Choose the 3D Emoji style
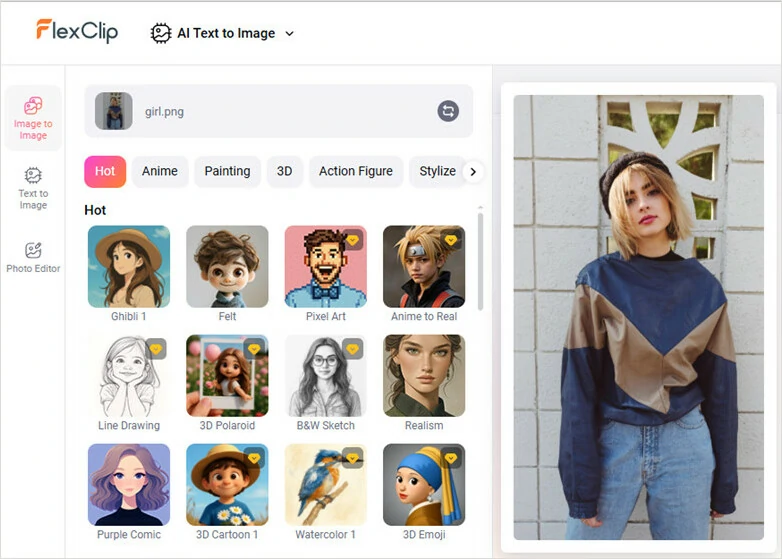 click(424, 485)
